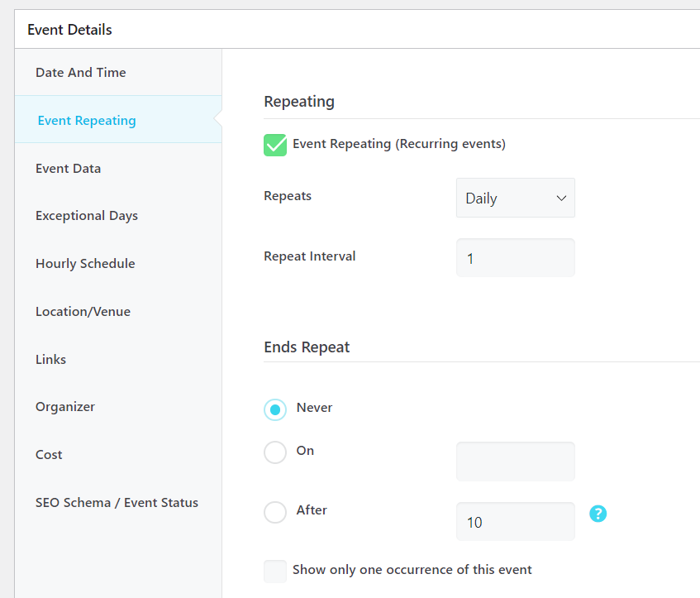Click the After occurrences count field

click(515, 522)
